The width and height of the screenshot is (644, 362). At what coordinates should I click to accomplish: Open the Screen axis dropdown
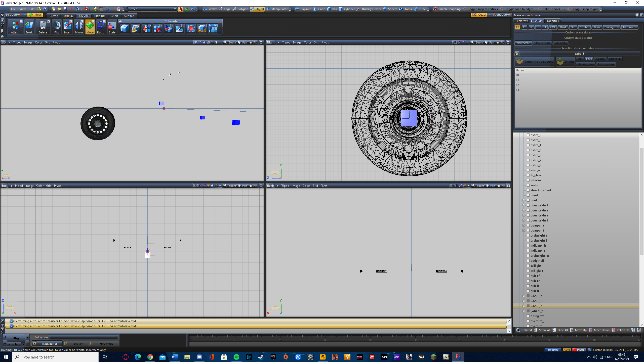click(175, 9)
